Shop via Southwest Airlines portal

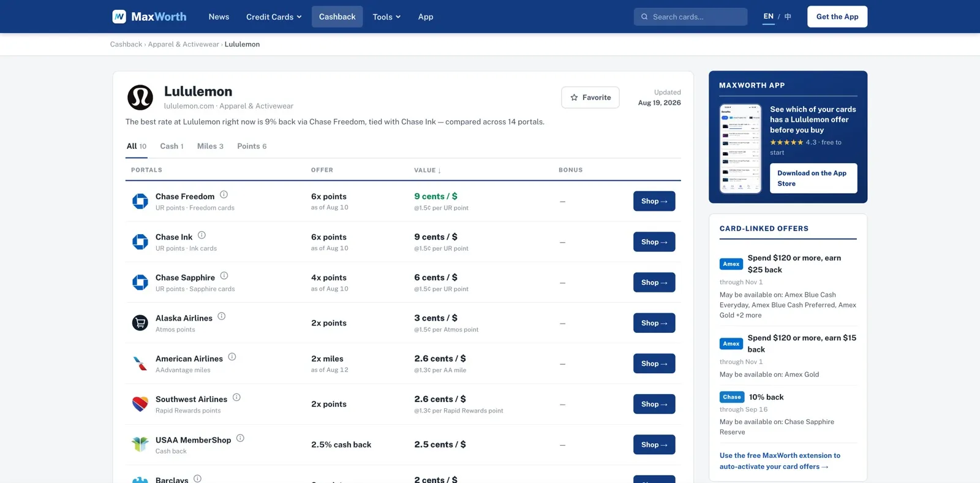pyautogui.click(x=654, y=404)
